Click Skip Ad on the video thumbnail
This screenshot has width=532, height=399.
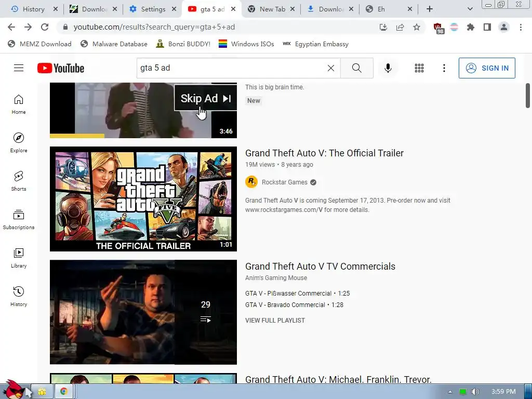[x=206, y=98]
